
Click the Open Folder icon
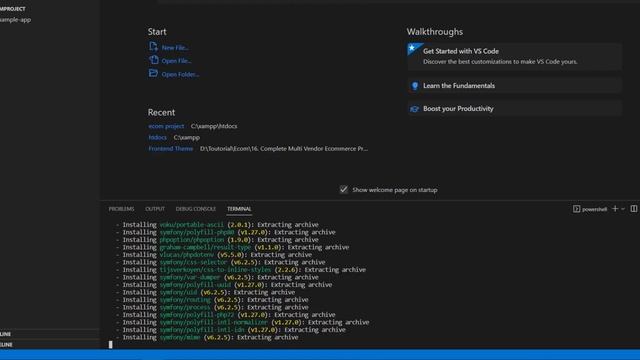pyautogui.click(x=153, y=73)
